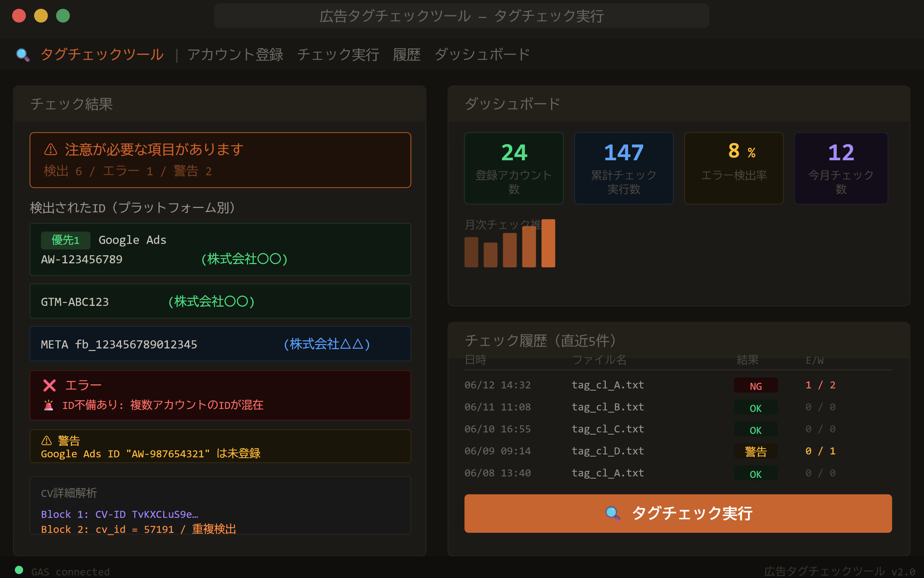Click the 日時 column header
924x578 pixels.
475,360
